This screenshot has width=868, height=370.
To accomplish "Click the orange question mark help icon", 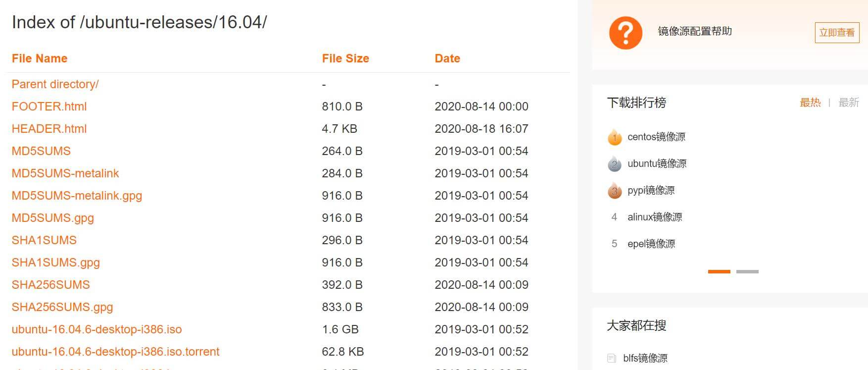I will (626, 33).
